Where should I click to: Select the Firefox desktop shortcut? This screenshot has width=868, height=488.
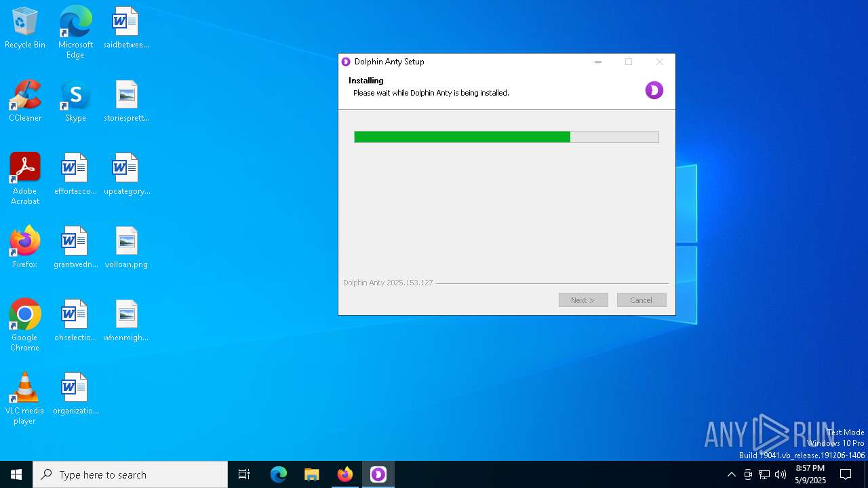(x=25, y=247)
